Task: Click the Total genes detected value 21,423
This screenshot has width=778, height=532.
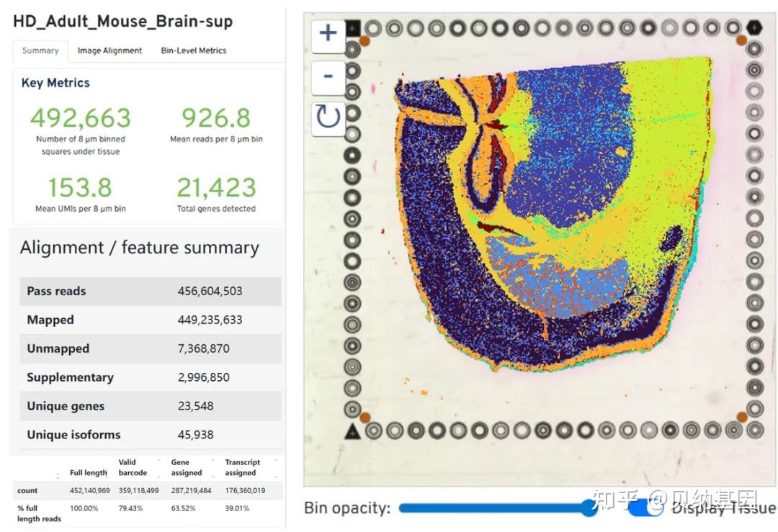Action: 216,188
